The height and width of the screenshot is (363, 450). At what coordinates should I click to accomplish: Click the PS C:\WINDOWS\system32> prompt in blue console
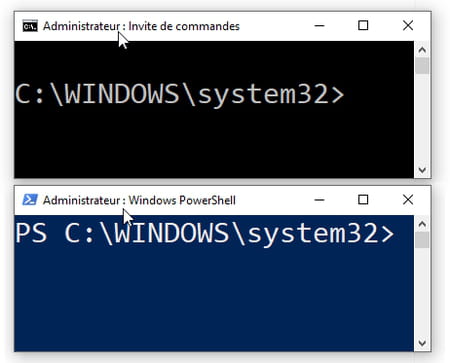(x=205, y=234)
